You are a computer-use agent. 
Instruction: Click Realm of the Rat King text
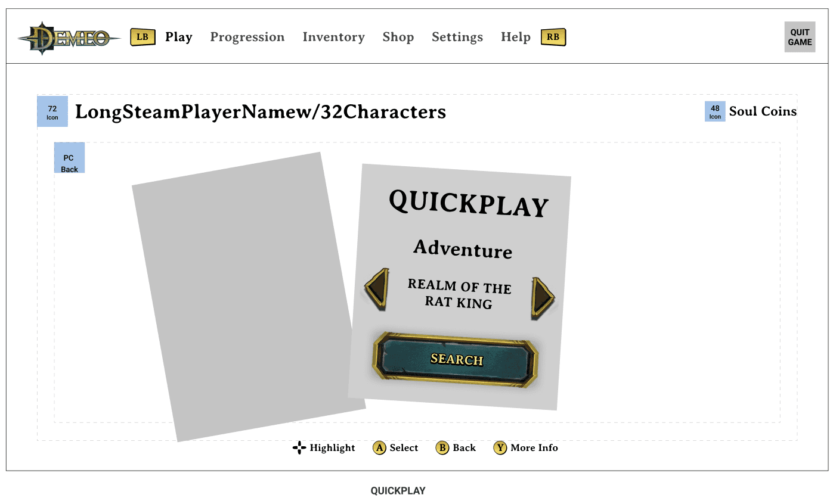tap(459, 294)
